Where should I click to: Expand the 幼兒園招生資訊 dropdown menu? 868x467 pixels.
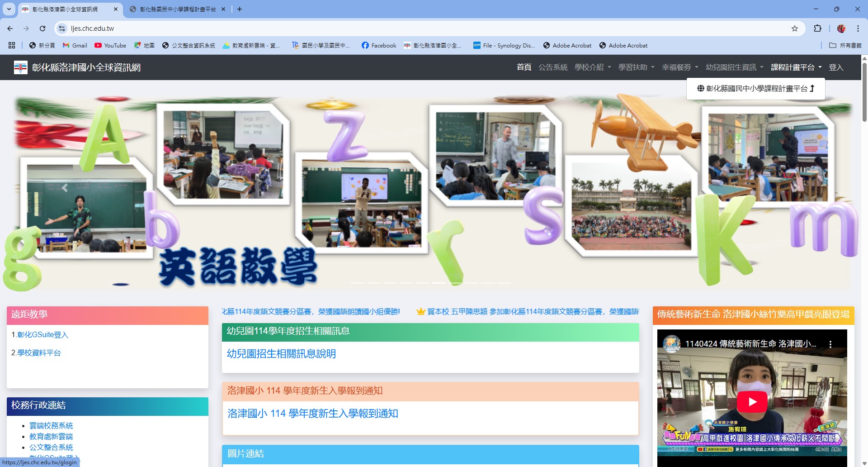tap(734, 67)
